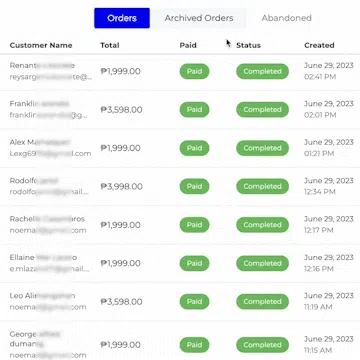Click Completed badge for the 01:21 PM order
360x360 pixels.
262,148
